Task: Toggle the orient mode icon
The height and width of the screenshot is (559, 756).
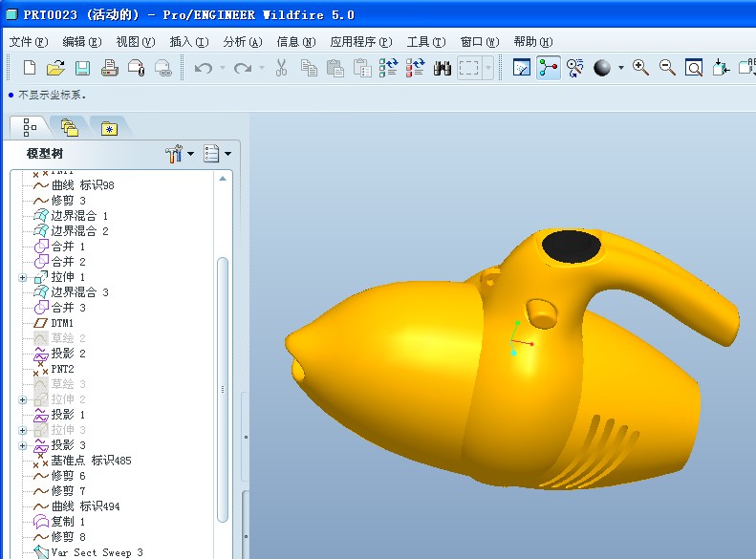Action: [575, 68]
